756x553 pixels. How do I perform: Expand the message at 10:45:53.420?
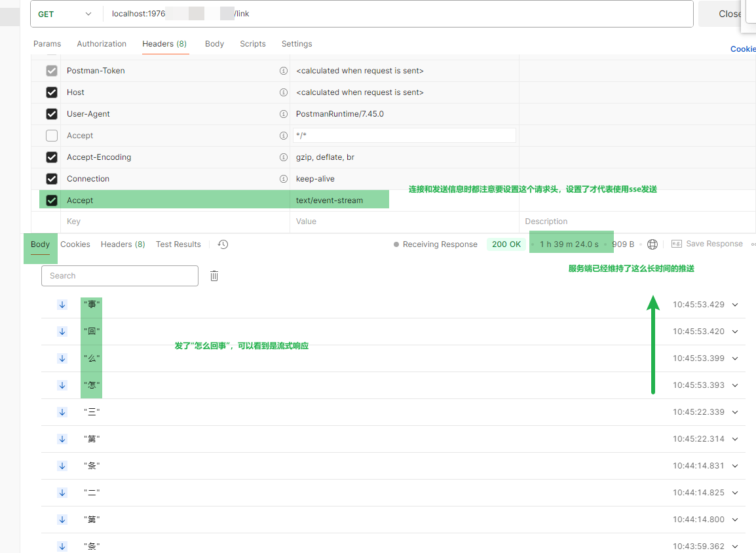(735, 332)
